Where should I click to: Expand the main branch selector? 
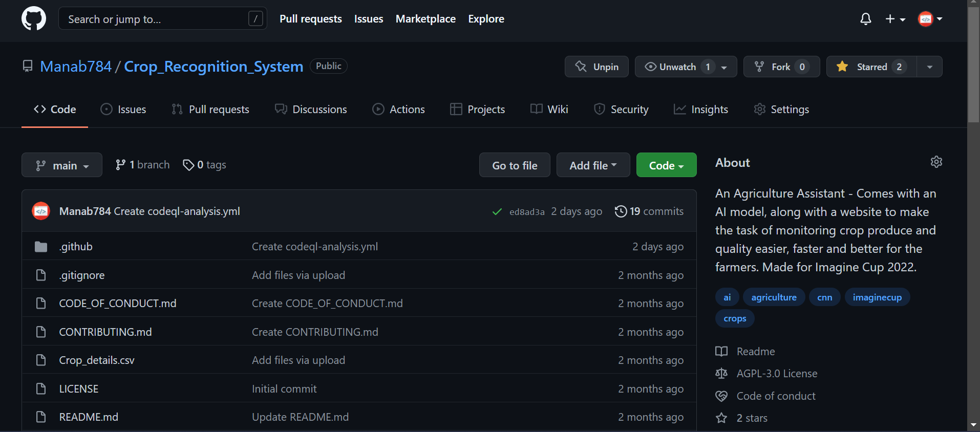coord(62,165)
